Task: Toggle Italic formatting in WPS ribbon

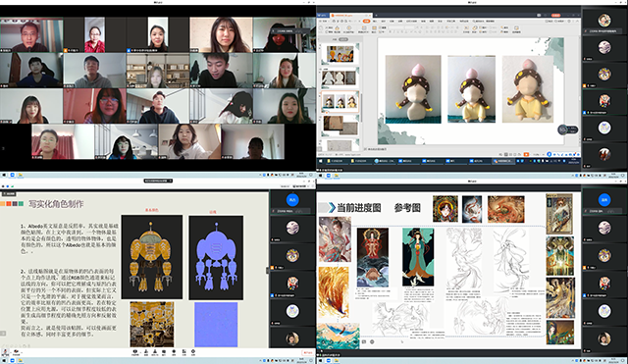Action: tap(393, 32)
